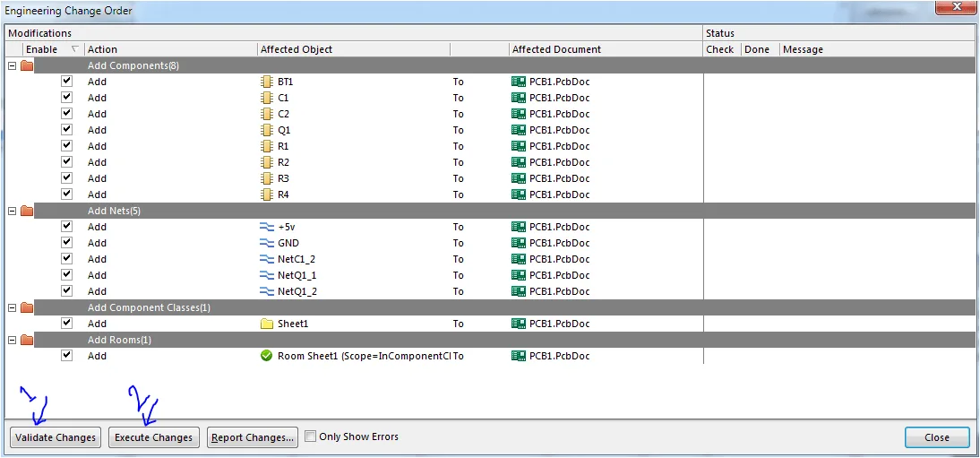The image size is (980, 458).
Task: Click the C2 component icon
Action: pos(267,114)
